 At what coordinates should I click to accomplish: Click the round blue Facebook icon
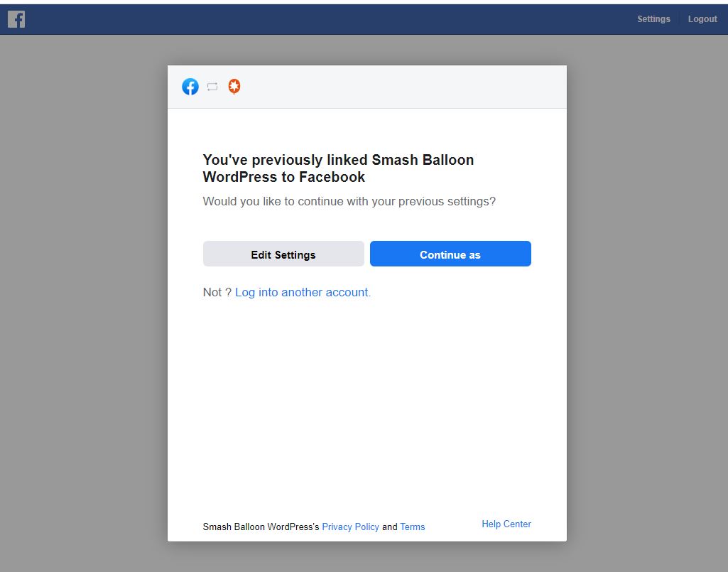(190, 87)
